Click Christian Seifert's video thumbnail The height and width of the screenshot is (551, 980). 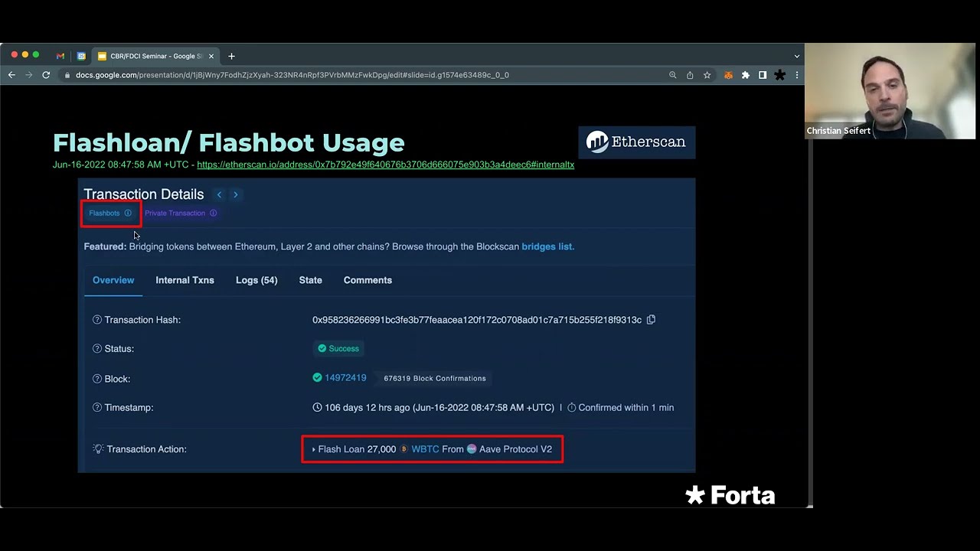click(x=890, y=91)
